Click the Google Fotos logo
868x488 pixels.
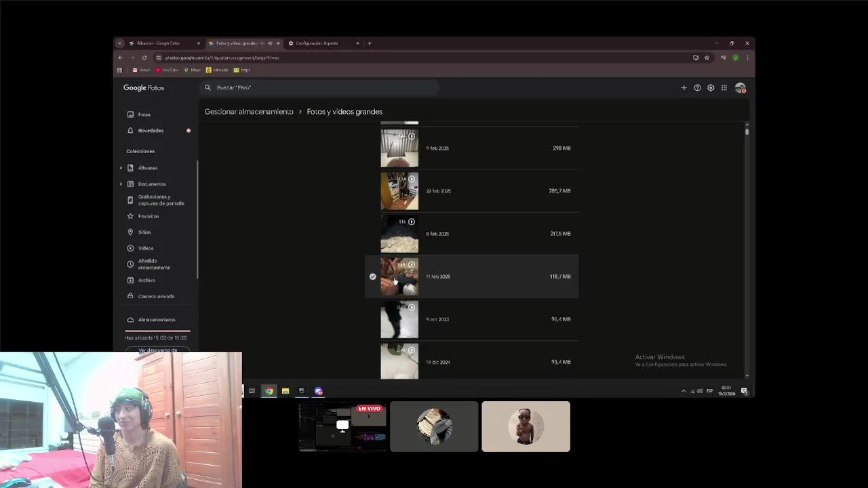point(144,88)
